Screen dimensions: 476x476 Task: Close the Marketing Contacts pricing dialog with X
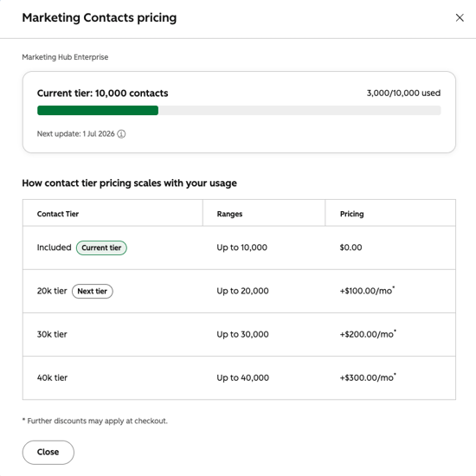(x=460, y=17)
